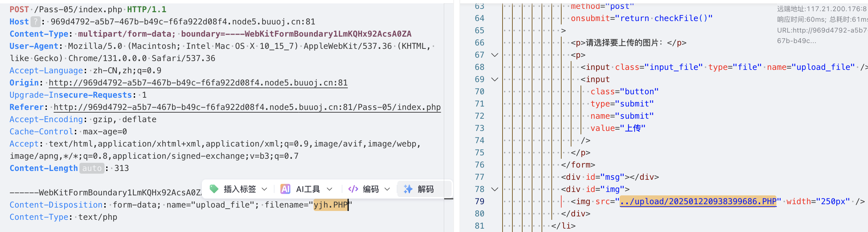Open the 编码 encoding dropdown

coord(369,189)
